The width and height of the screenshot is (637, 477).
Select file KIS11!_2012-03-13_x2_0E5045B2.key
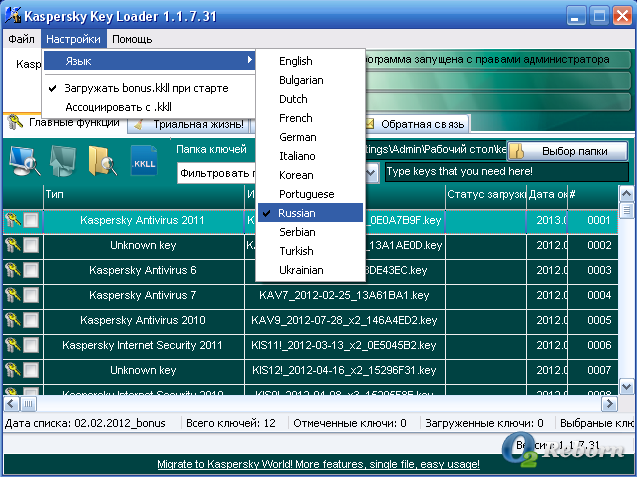[x=344, y=345]
